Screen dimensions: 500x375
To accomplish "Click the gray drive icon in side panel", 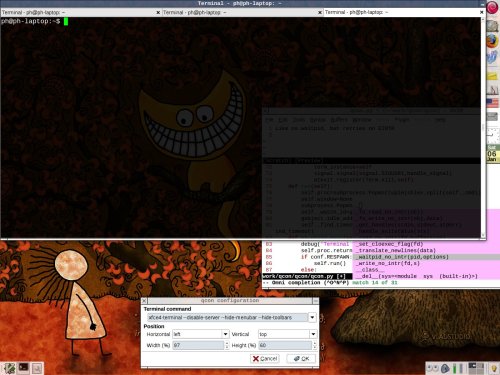I will 492,117.
